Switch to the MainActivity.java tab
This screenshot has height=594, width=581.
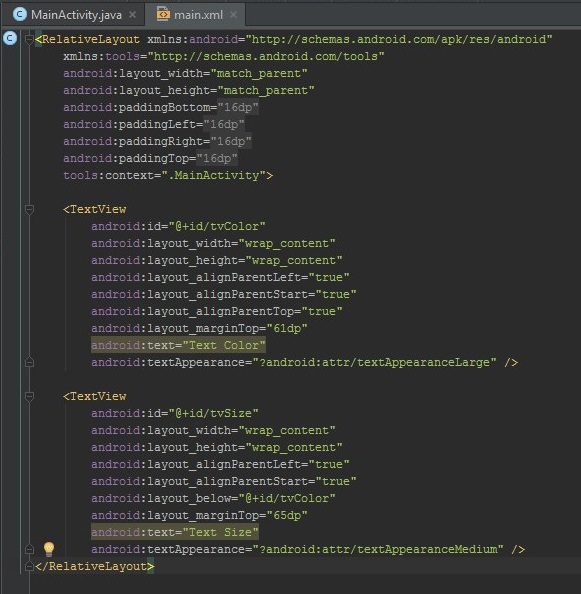click(73, 15)
